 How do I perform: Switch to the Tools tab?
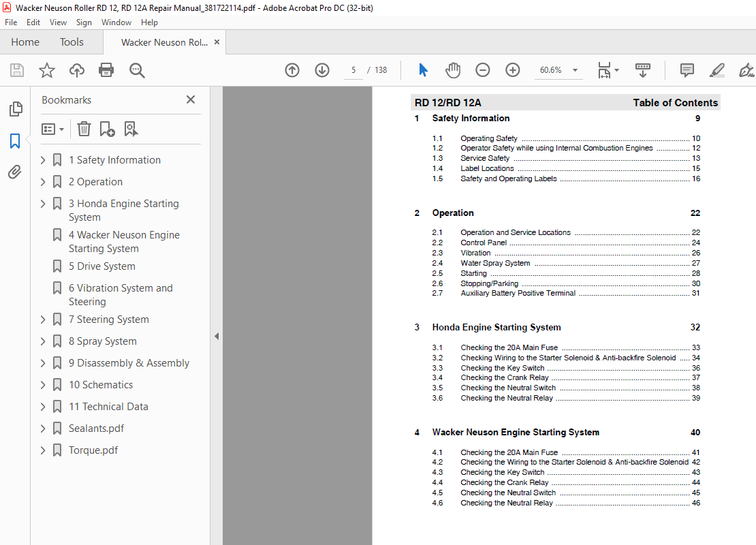(72, 42)
